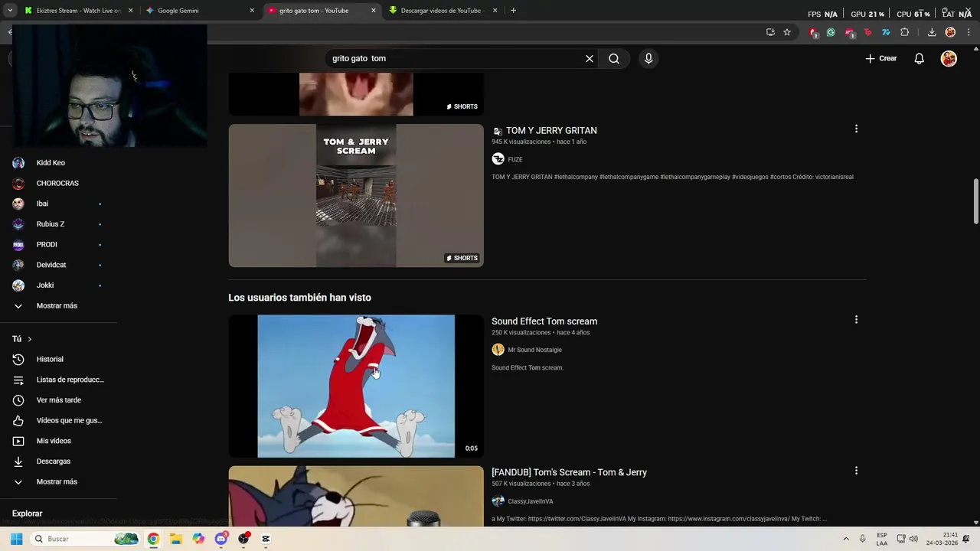The height and width of the screenshot is (551, 980).
Task: Open options for Sound Effect Tom scream
Action: click(x=856, y=319)
